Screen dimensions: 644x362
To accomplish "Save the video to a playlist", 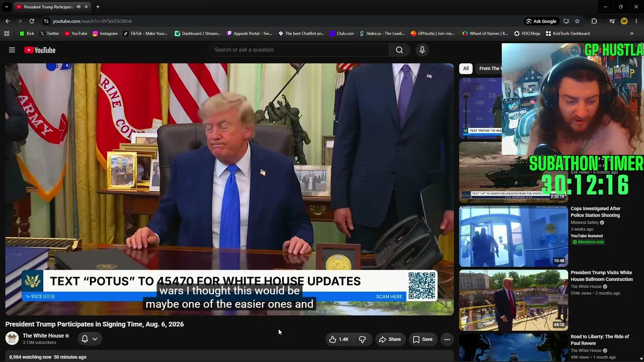I will click(x=423, y=339).
